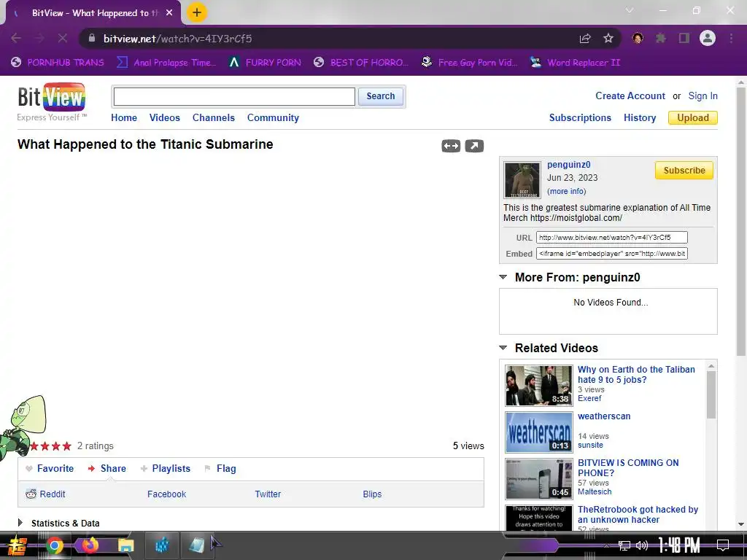Open the tab search dropdown chevron
The height and width of the screenshot is (560, 747).
(630, 10)
